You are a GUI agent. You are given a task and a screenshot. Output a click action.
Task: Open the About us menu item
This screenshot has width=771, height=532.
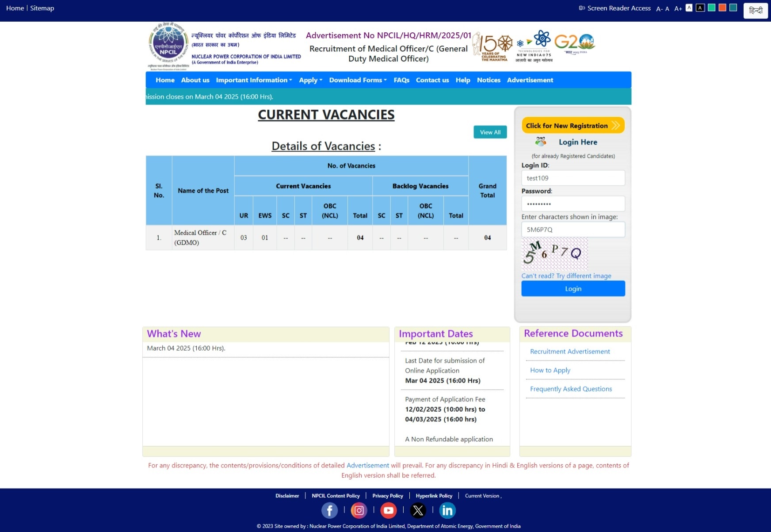(195, 80)
